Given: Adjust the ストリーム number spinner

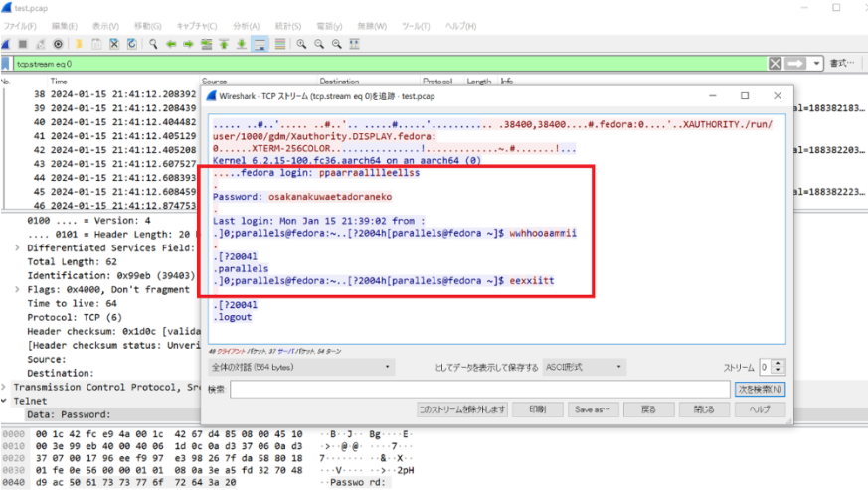Looking at the screenshot, I should click(x=765, y=367).
